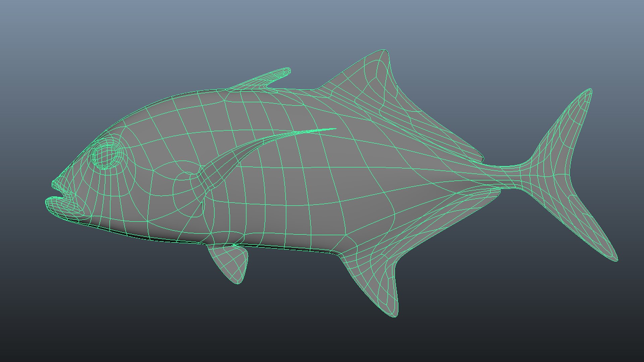The height and width of the screenshot is (362, 644).
Task: Click the fish's protruding lower jaw
Action: pyautogui.click(x=64, y=208)
